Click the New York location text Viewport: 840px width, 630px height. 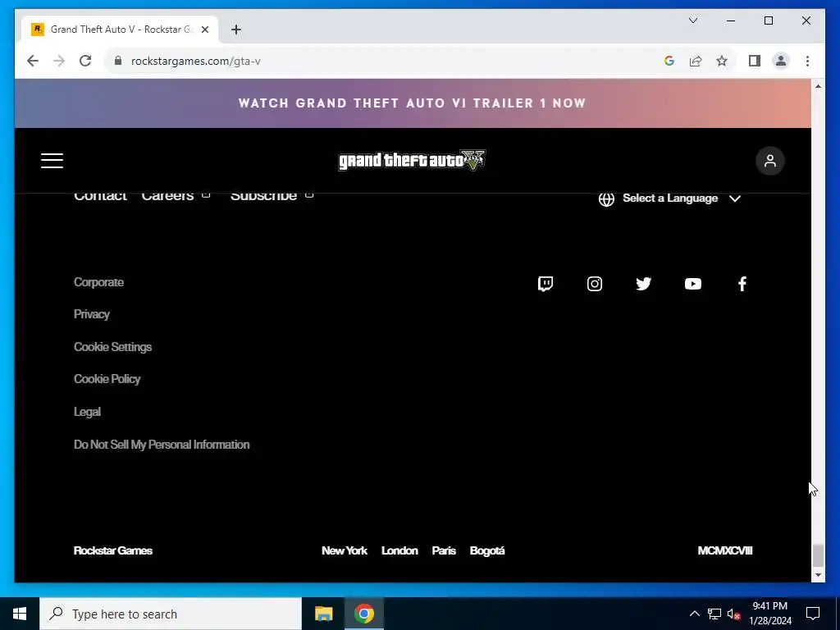345,550
